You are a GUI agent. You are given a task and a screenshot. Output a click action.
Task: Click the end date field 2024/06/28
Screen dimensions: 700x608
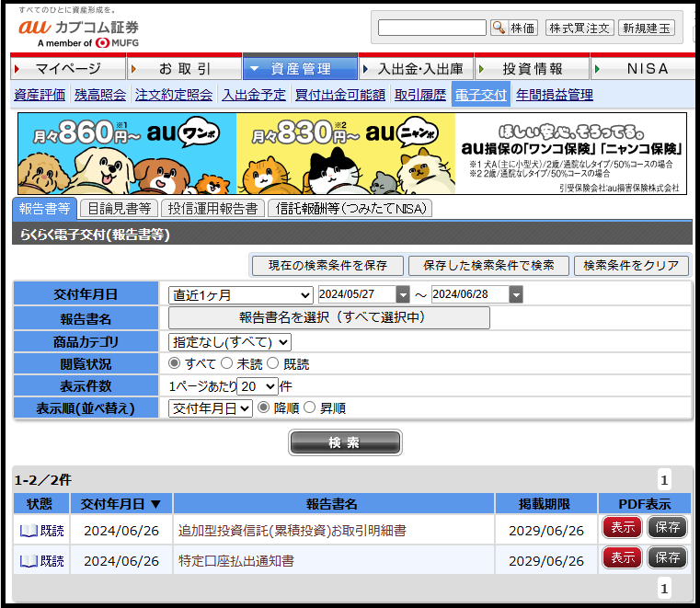[470, 294]
